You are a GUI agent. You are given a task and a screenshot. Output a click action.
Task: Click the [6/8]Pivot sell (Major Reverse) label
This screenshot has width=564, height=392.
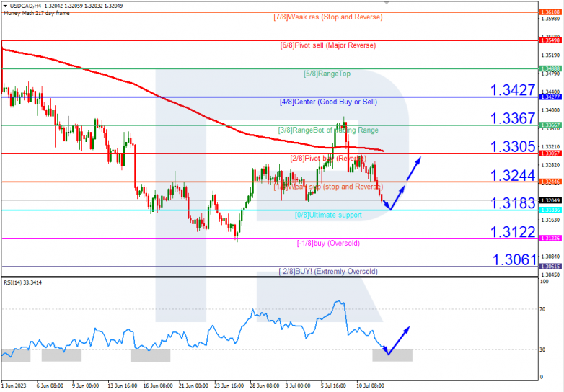(x=327, y=45)
